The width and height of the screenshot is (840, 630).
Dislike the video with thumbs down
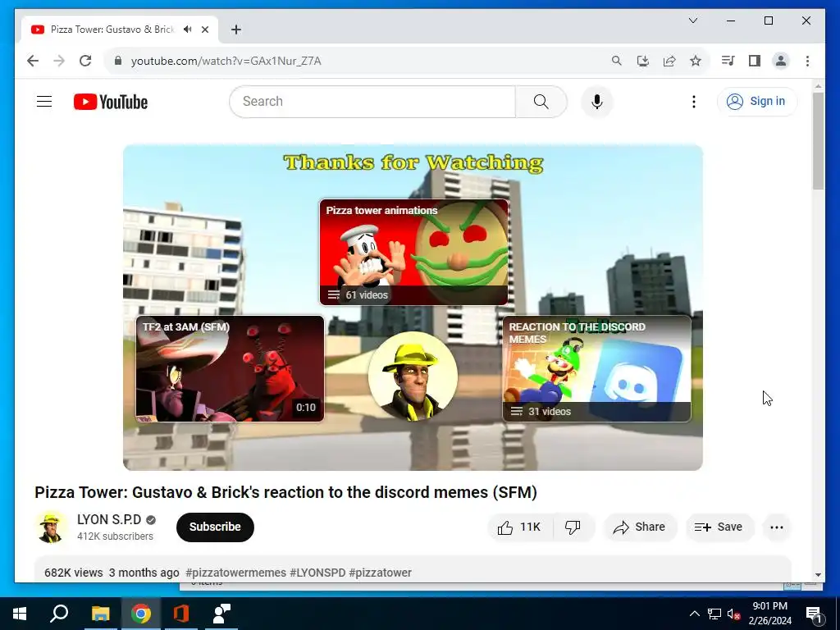[x=573, y=527]
